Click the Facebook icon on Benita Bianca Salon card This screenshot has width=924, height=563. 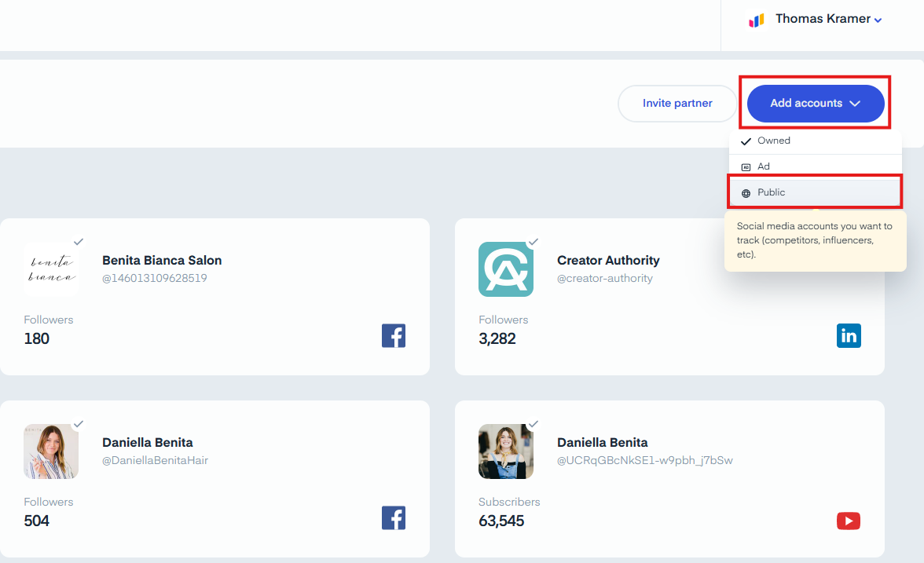[x=394, y=336]
